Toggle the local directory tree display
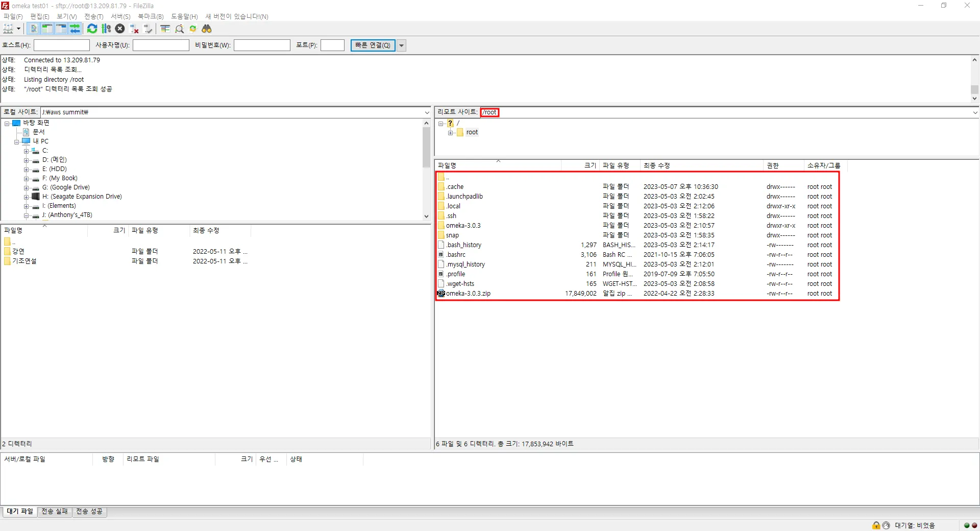 [47, 29]
